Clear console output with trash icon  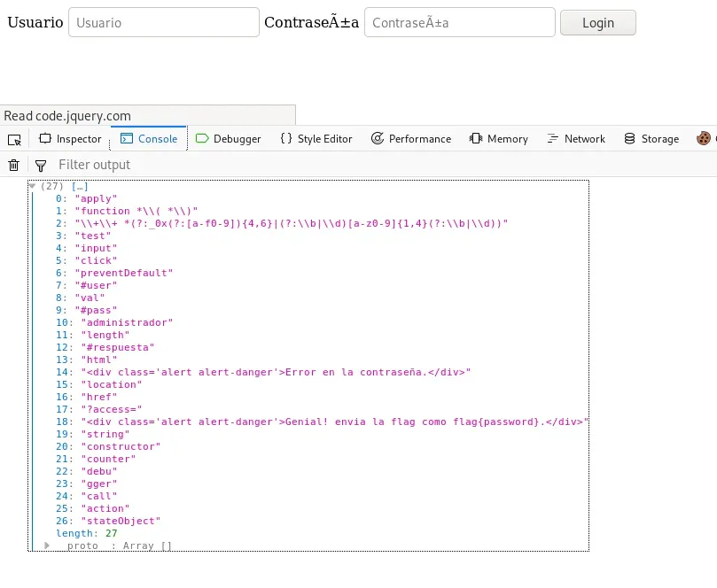14,165
